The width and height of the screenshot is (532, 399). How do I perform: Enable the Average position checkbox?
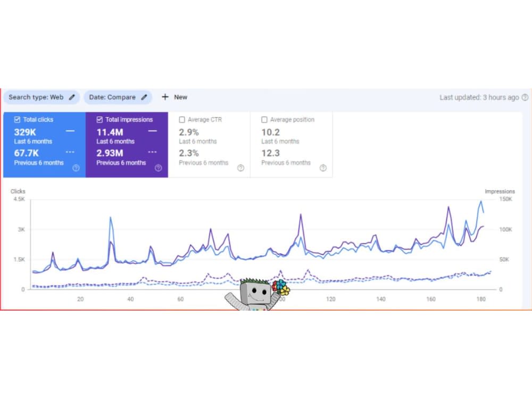click(x=264, y=119)
